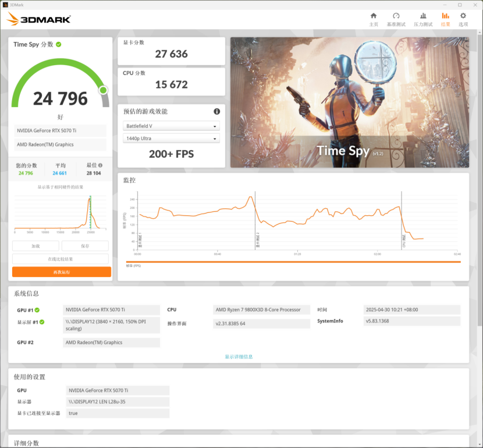
Task: Click the DISPLAY12 3840 × 2160 field
Action: coord(111,325)
